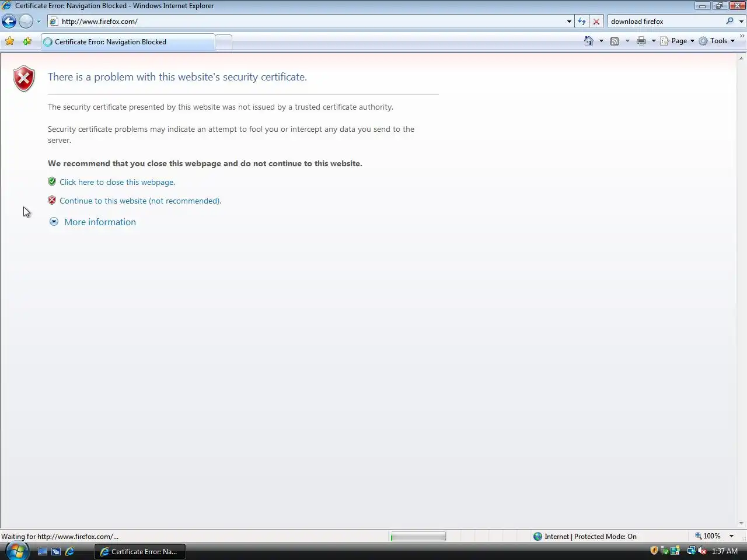This screenshot has width=747, height=560.
Task: Click the Internet Protected Mode: On status
Action: pos(585,537)
